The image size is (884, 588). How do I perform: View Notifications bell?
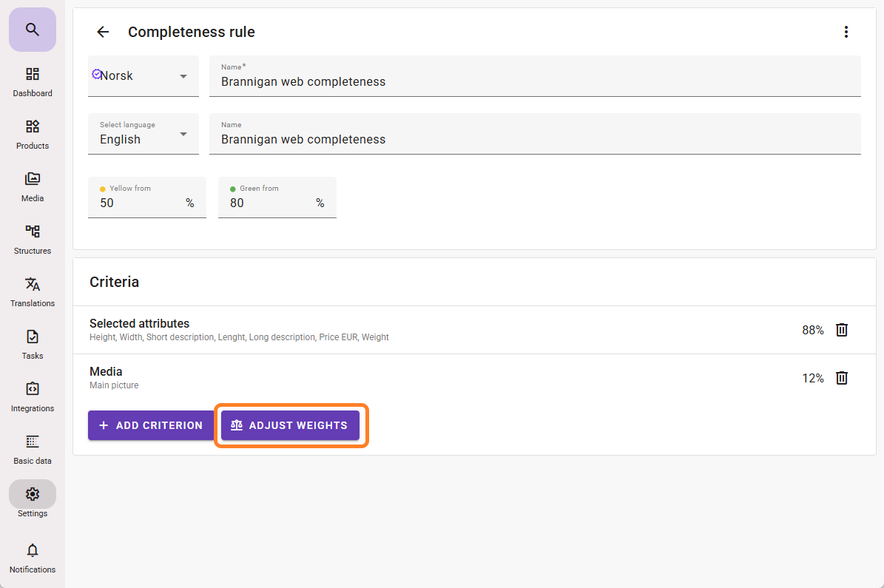(33, 558)
